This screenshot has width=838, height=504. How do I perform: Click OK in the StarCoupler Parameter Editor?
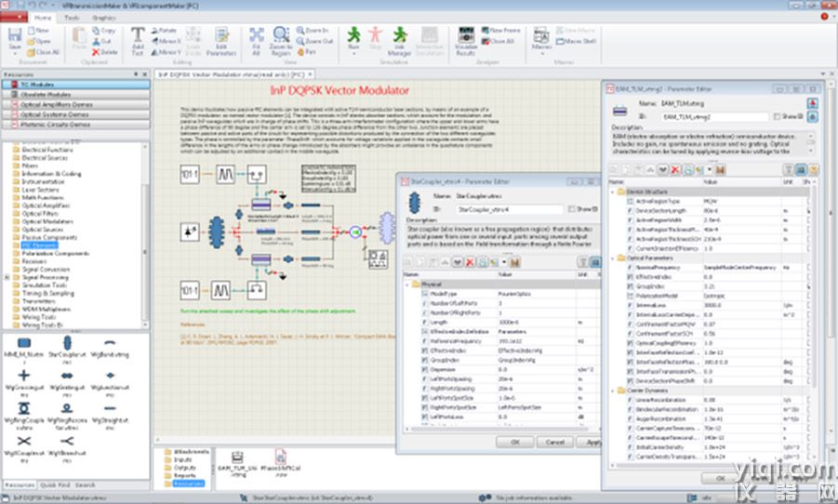[514, 442]
